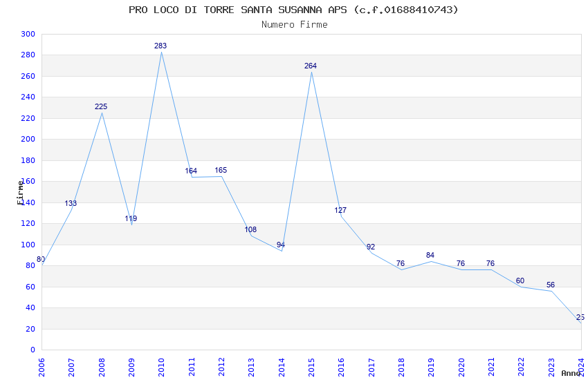Click y-axis tick label 300
Viewport: 588px width, 380px height.
(28, 34)
